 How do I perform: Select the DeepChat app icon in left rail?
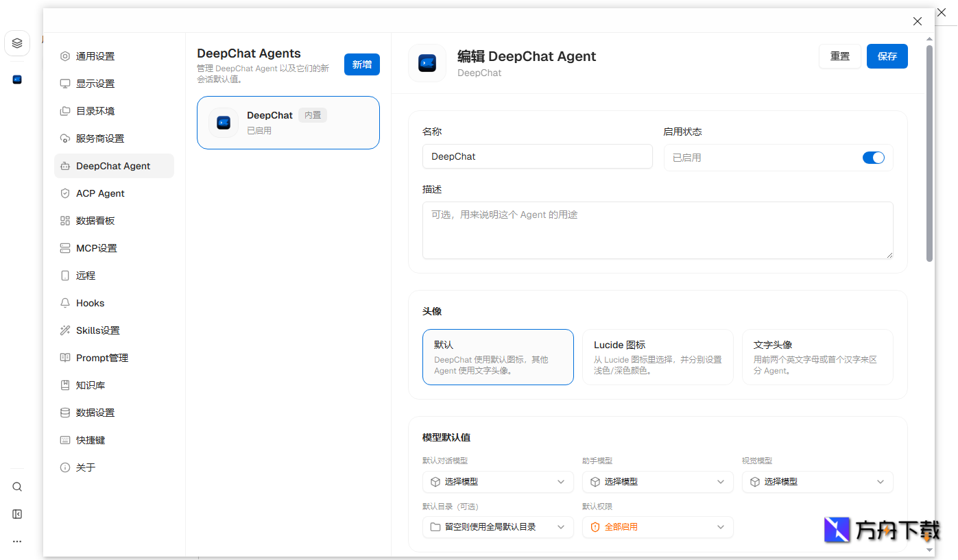[17, 79]
